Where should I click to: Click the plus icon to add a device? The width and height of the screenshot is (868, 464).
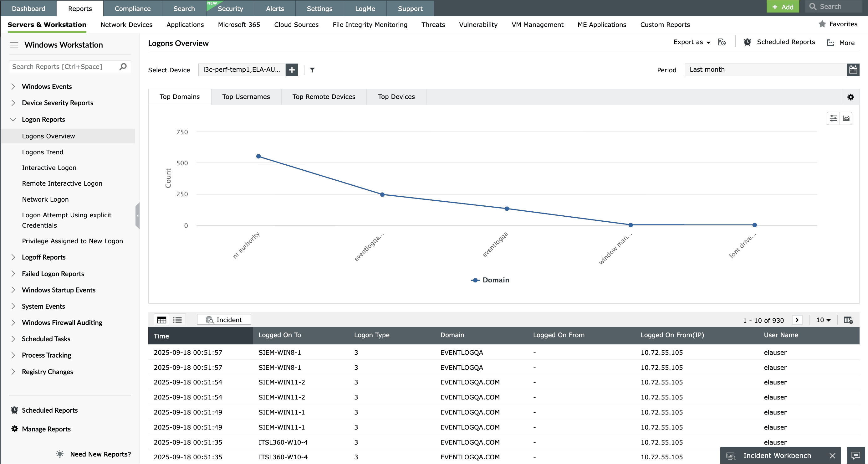pos(291,70)
